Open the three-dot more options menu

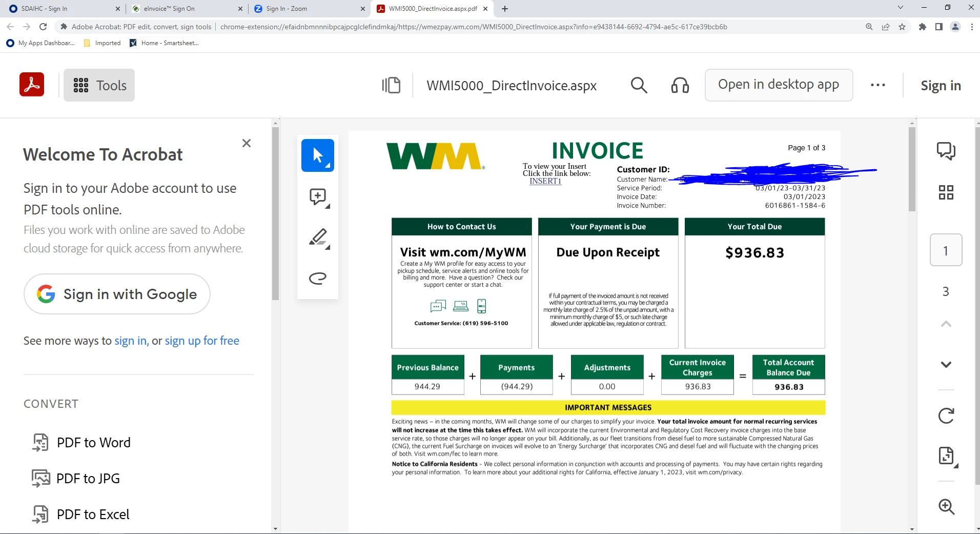(x=877, y=85)
